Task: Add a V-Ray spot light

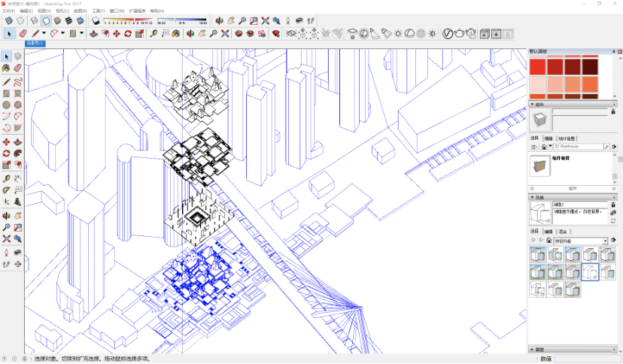Action: [375, 34]
